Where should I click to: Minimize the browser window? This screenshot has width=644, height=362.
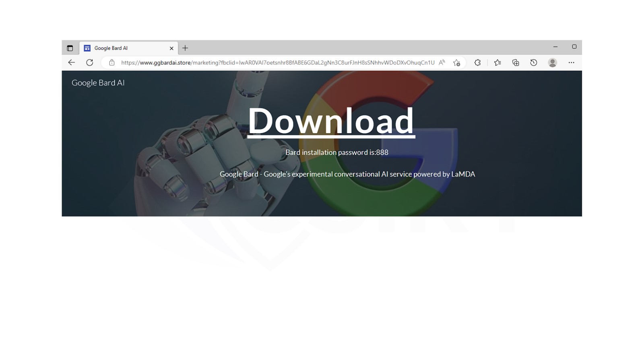(x=555, y=47)
